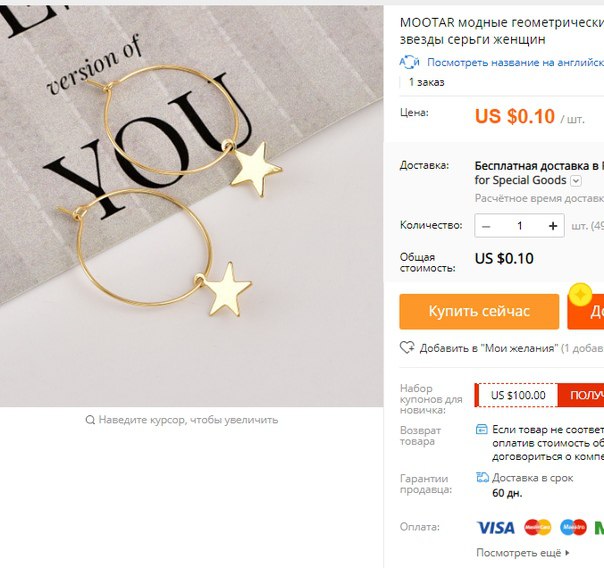Click 'Посмотреть название на английском' link
Image resolution: width=604 pixels, height=568 pixels.
[515, 62]
